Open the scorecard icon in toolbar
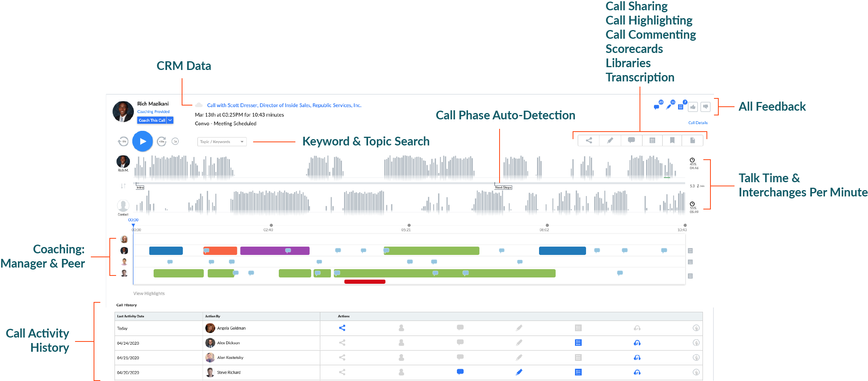Screen dimensions: 868x381 [x=652, y=140]
